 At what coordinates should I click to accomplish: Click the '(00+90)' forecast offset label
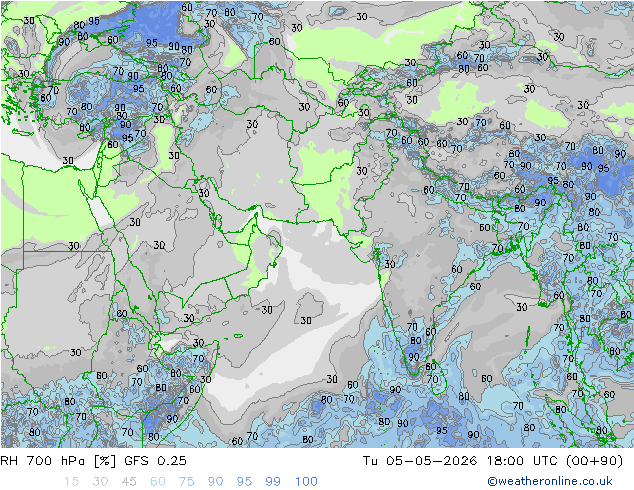(594, 461)
